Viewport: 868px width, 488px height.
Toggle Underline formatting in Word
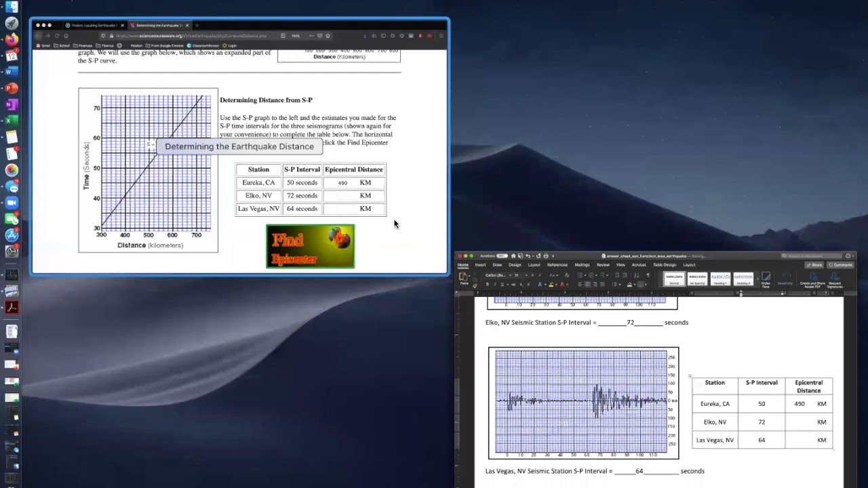pyautogui.click(x=502, y=284)
